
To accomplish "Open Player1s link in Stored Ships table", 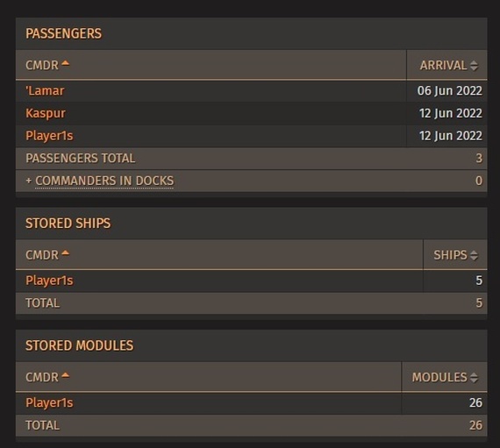I will coord(49,281).
